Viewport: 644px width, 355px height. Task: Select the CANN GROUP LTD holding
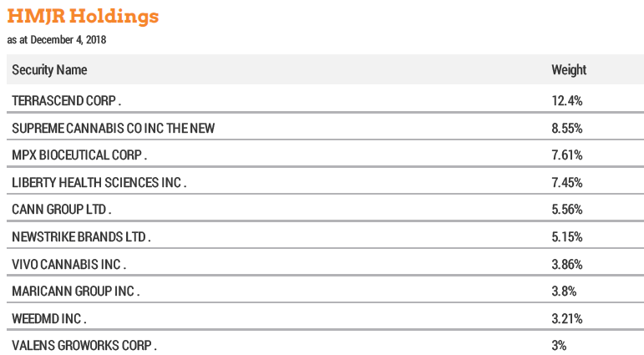(61, 210)
